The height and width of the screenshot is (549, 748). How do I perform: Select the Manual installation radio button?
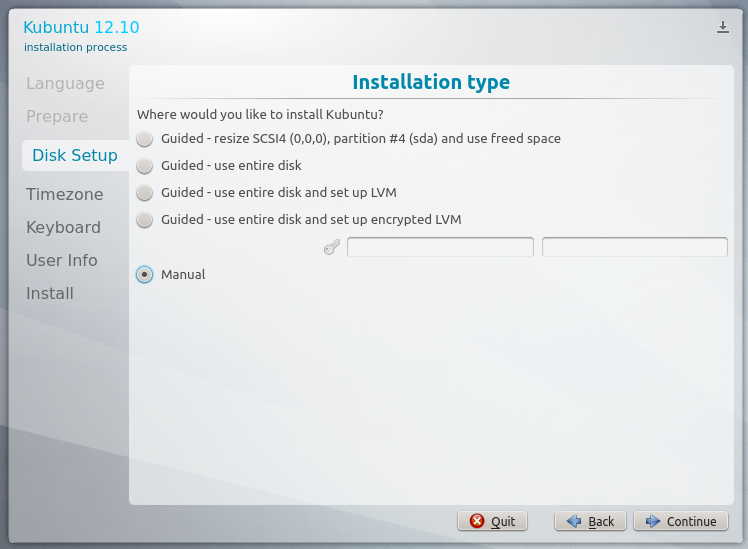pyautogui.click(x=145, y=275)
